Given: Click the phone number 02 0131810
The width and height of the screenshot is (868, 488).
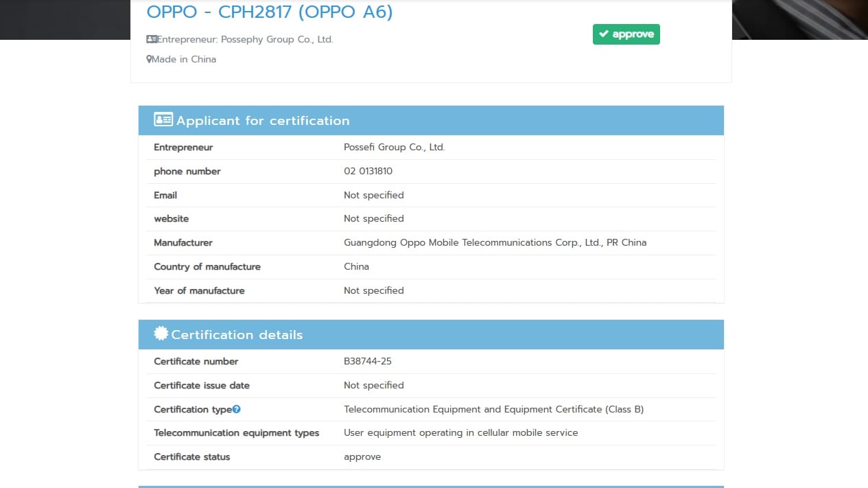Looking at the screenshot, I should pos(368,171).
